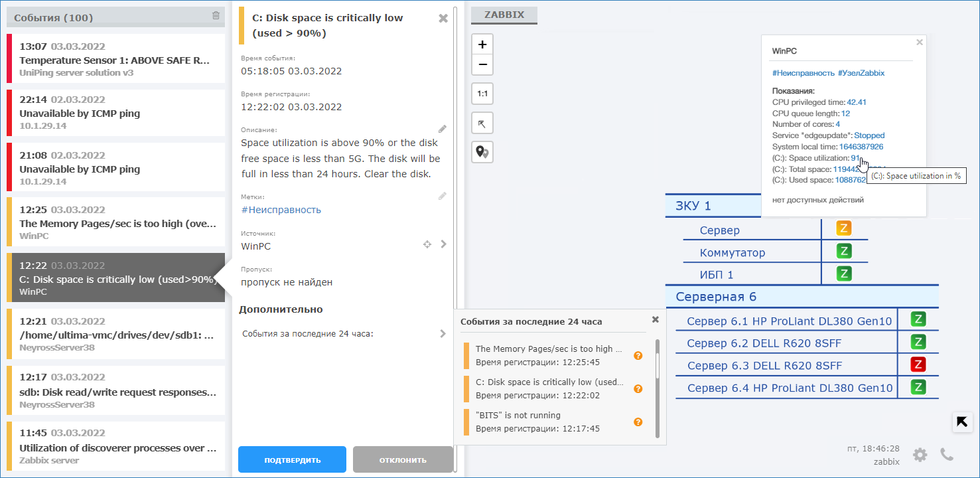Click the trash icon in events header
The width and height of the screenshot is (980, 478).
tap(216, 16)
